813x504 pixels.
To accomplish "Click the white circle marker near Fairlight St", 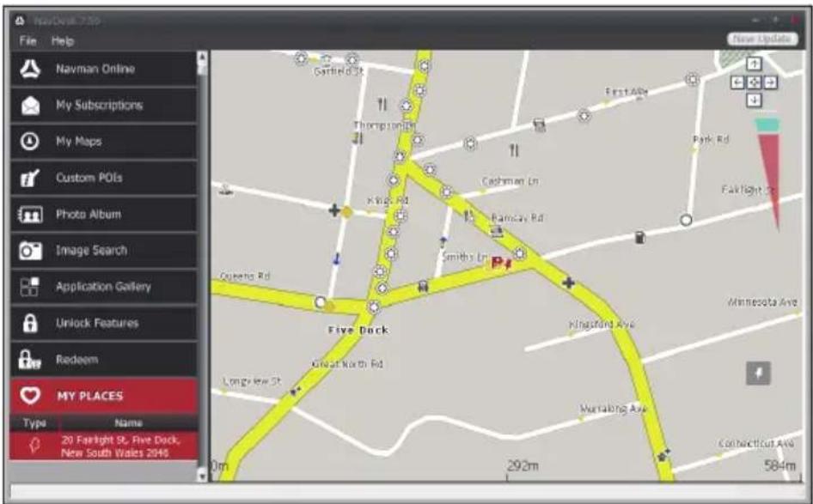I will (x=686, y=220).
